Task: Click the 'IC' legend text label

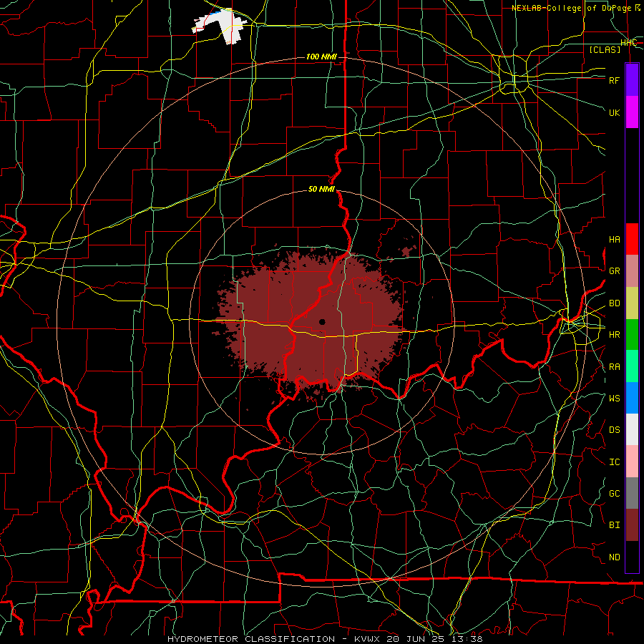Action: pos(614,462)
